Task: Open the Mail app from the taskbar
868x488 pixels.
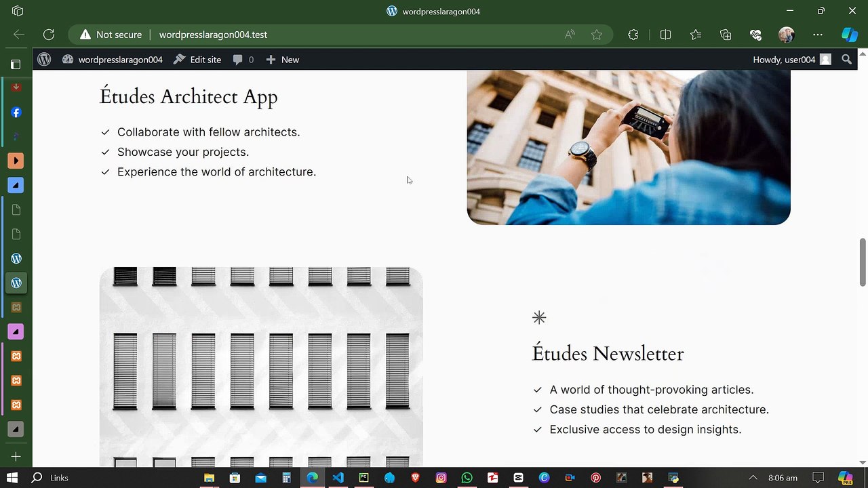Action: point(260,478)
